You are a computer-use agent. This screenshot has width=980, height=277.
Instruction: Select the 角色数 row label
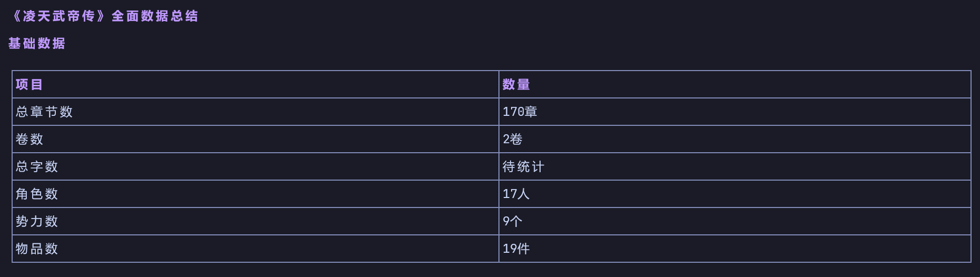coord(37,194)
